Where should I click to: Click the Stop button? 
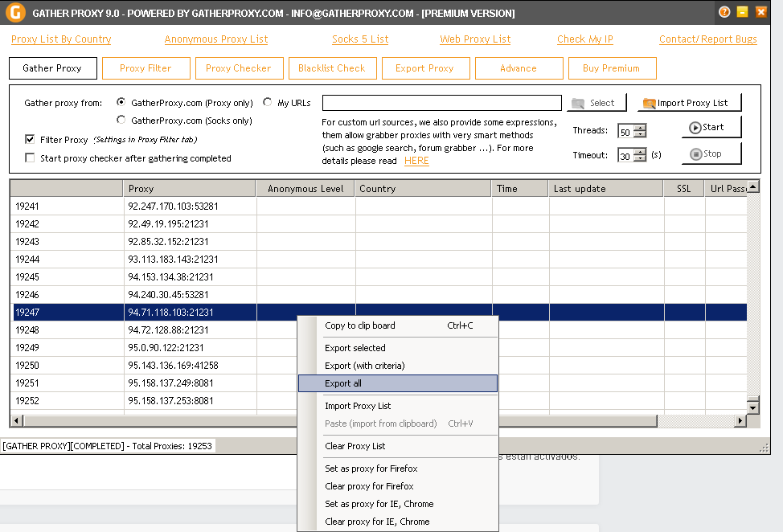coord(711,153)
